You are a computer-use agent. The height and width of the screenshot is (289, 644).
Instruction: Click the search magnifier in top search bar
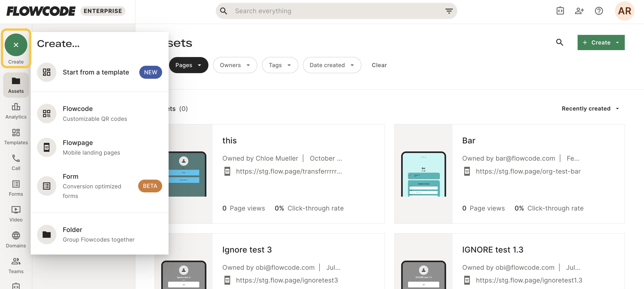224,11
